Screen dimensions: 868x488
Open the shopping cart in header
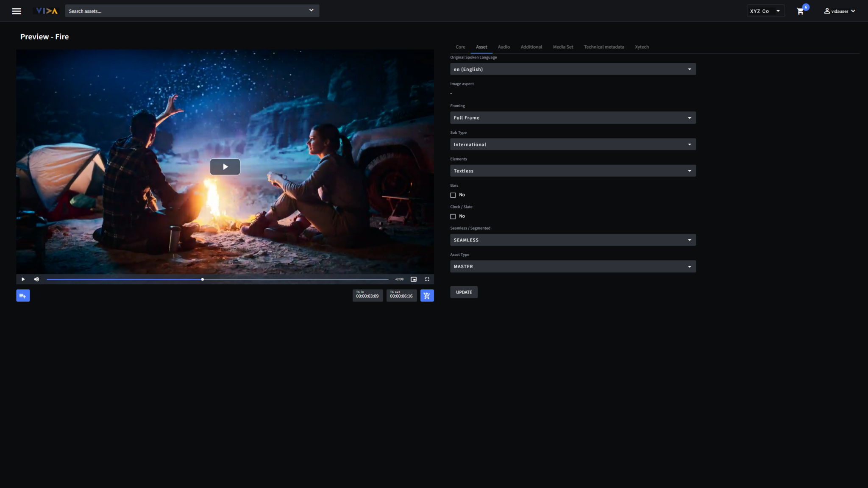coord(800,11)
